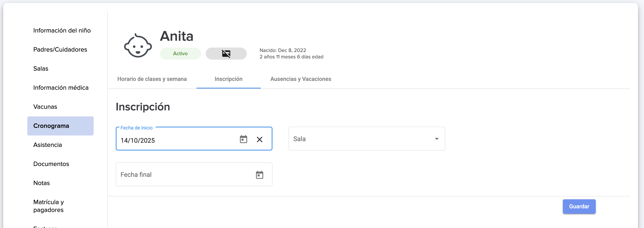Click the Activo status badge
This screenshot has height=228, width=644.
click(x=180, y=53)
